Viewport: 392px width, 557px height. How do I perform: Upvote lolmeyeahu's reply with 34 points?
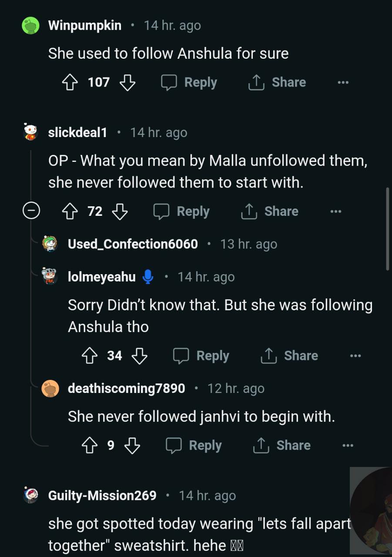pyautogui.click(x=90, y=356)
